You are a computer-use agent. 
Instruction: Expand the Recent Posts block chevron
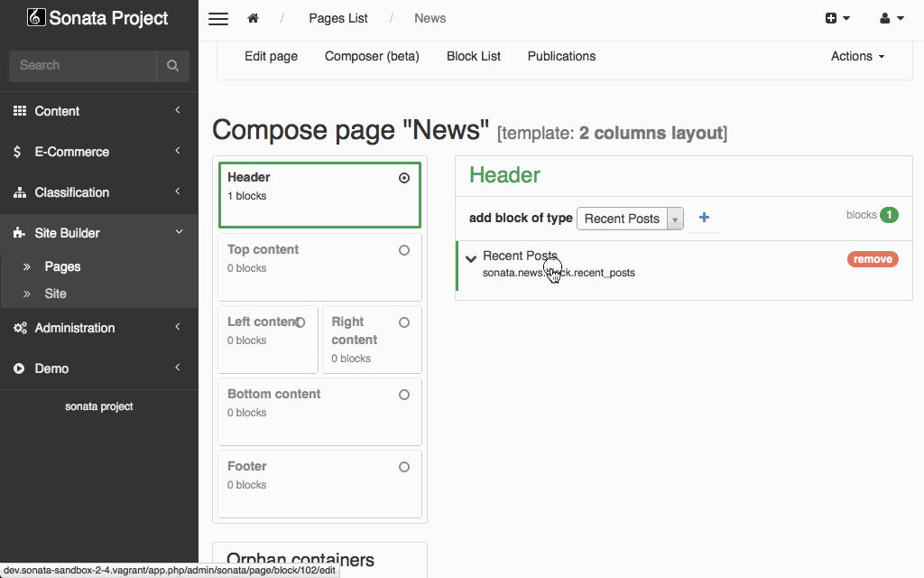[471, 259]
